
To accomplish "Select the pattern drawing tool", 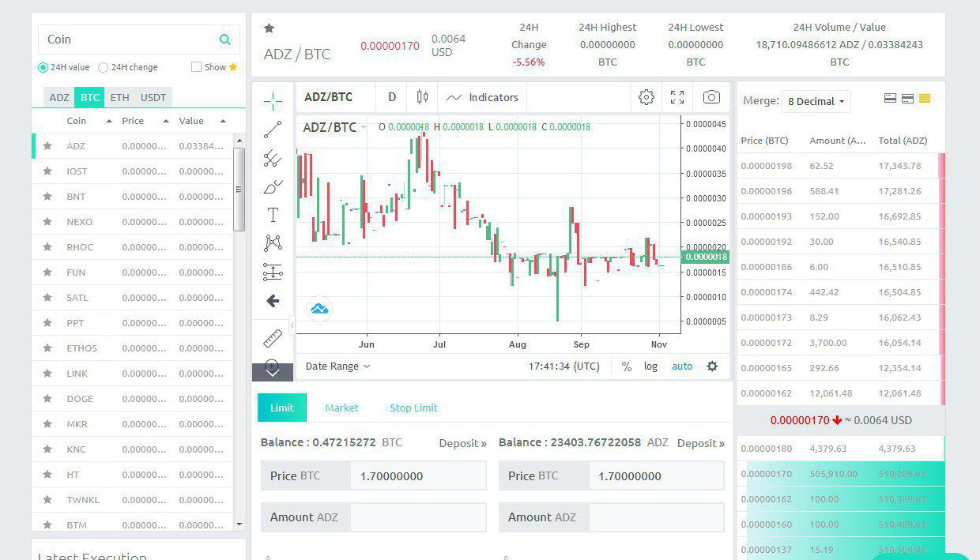I will [273, 243].
